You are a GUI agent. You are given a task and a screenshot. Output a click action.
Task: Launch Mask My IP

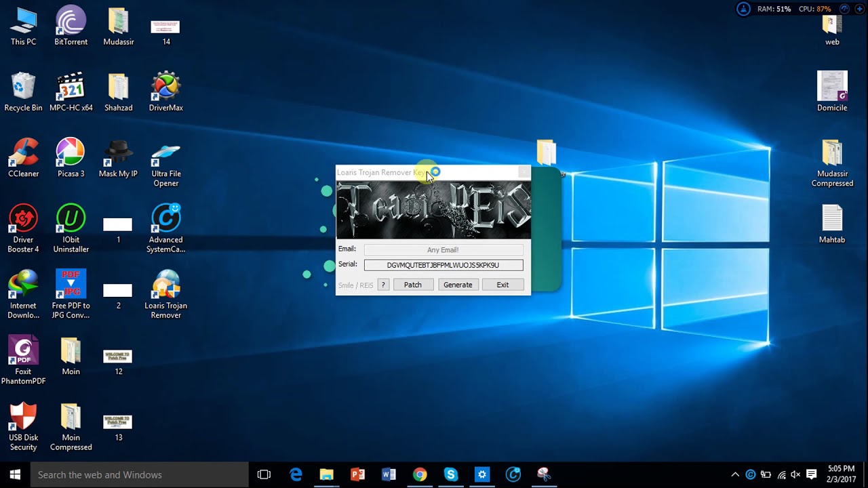click(118, 159)
